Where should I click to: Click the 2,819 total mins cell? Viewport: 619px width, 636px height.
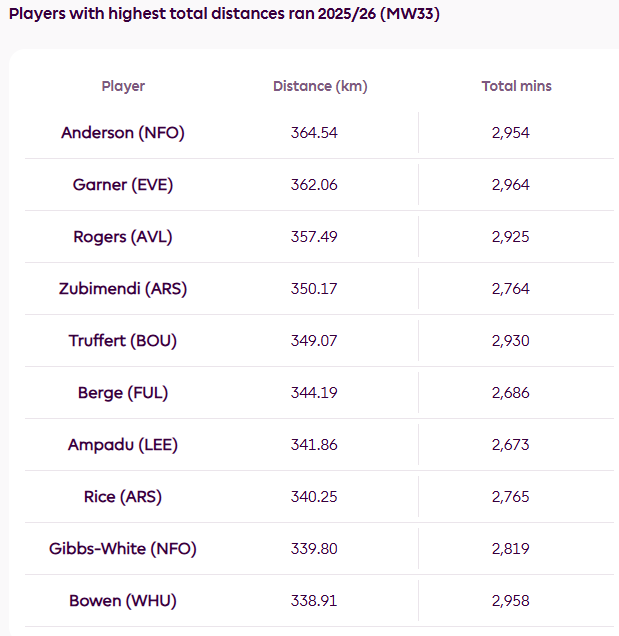pyautogui.click(x=510, y=549)
